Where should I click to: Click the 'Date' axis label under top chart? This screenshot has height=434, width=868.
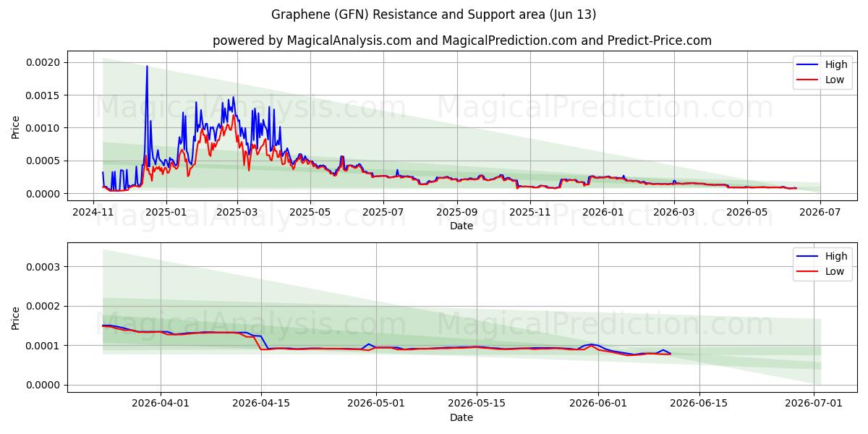461,226
